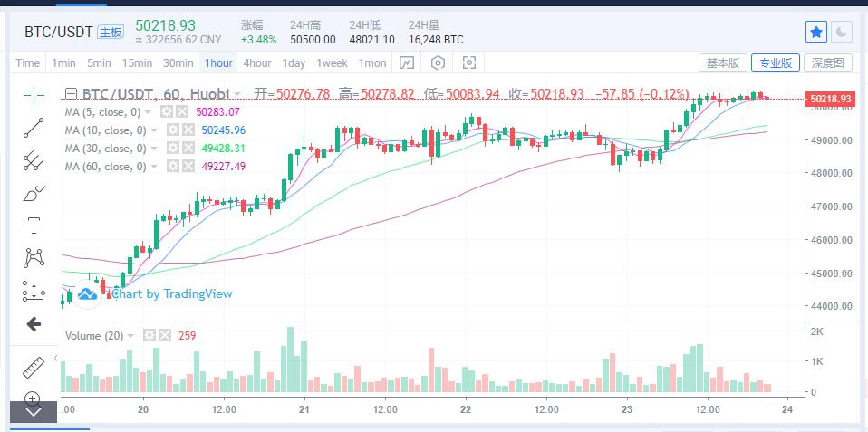The image size is (868, 432).
Task: Click the +3.48% change value
Action: click(x=258, y=40)
